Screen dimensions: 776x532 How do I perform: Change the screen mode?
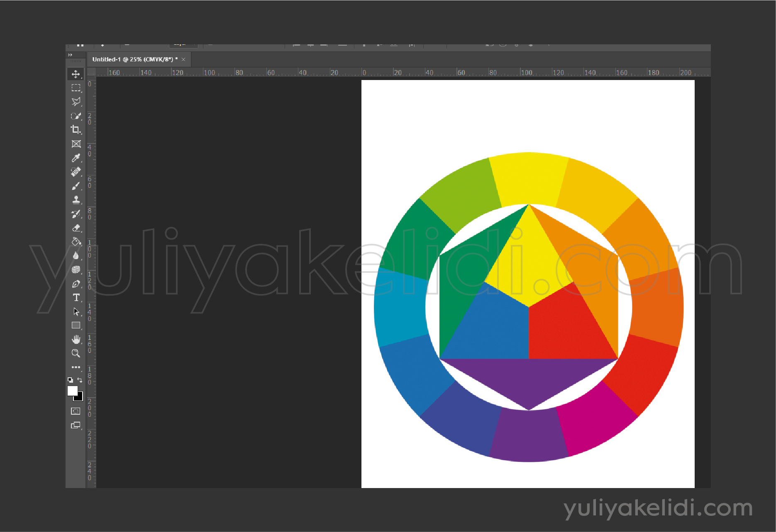[76, 425]
